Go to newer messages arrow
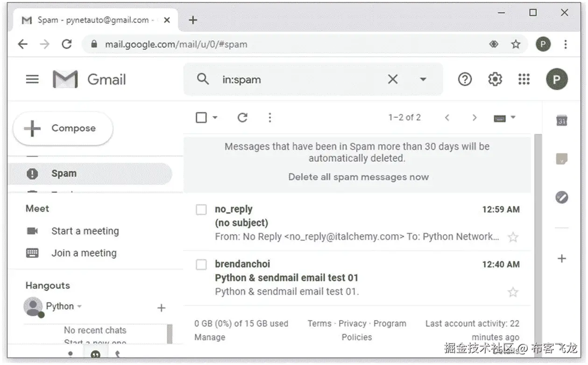Screen dimensions: 588x365 (x=447, y=118)
